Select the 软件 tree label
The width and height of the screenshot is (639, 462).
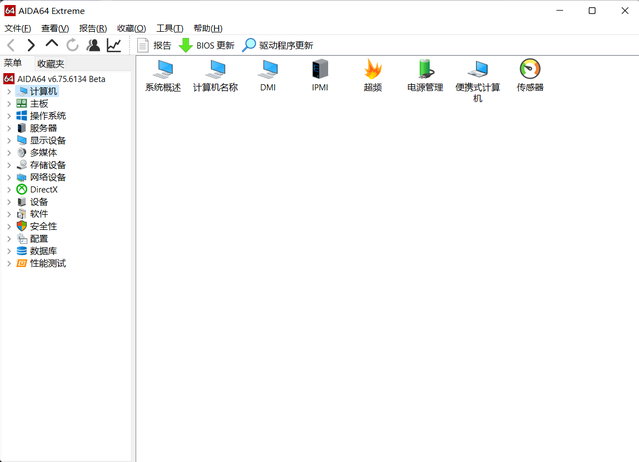click(39, 214)
